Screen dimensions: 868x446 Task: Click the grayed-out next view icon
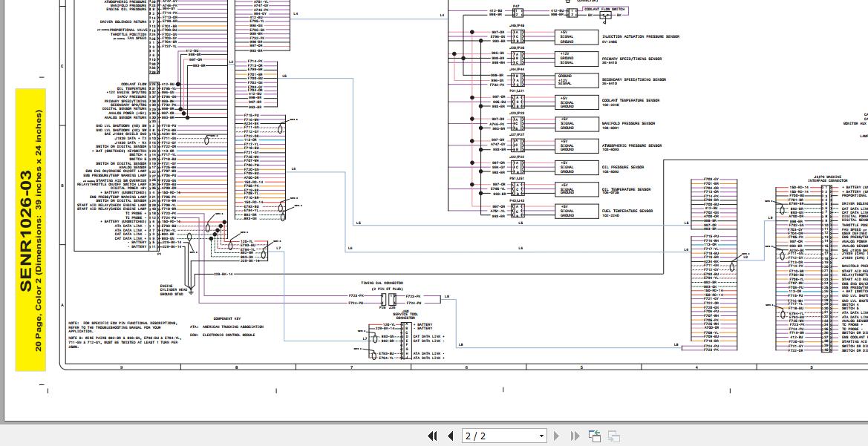(613, 436)
